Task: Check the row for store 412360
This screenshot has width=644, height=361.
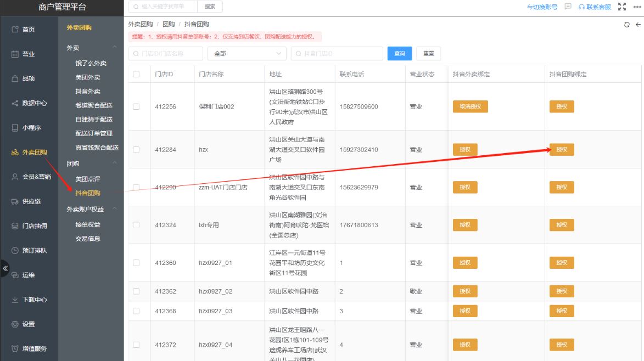Action: (136, 263)
